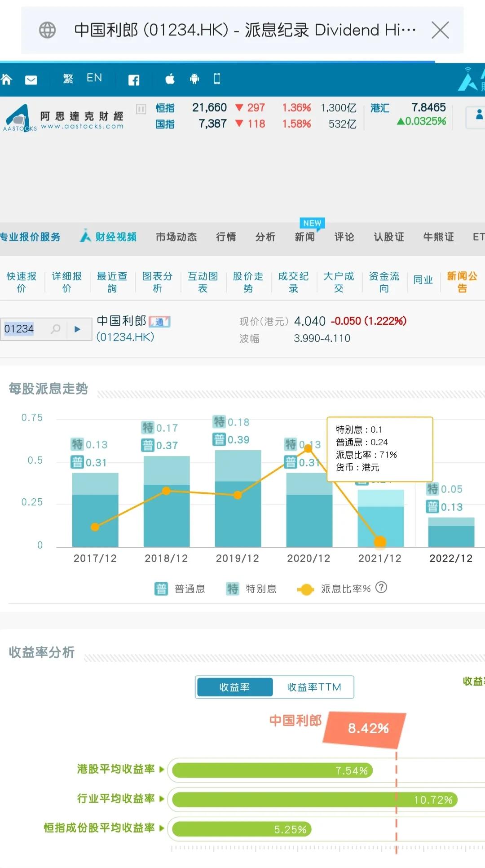Open 财经视频 menu item
The image size is (485, 868).
108,236
